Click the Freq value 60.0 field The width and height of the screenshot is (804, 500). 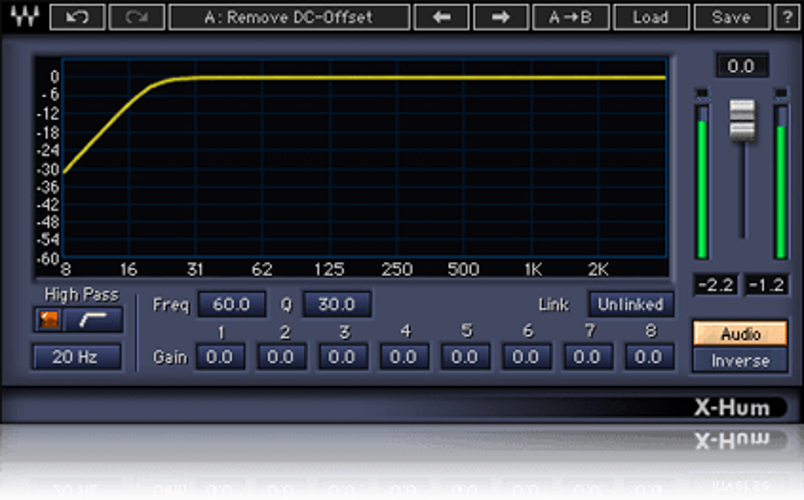click(232, 304)
